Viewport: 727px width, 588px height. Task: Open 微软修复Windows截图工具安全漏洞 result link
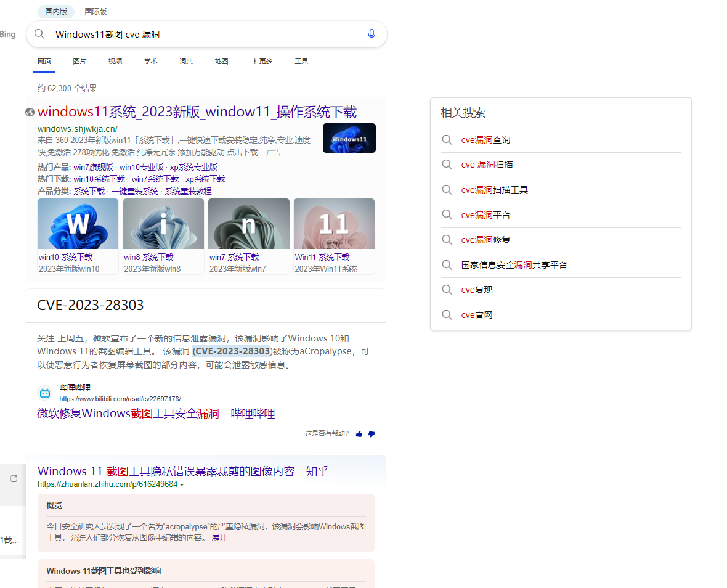click(155, 413)
